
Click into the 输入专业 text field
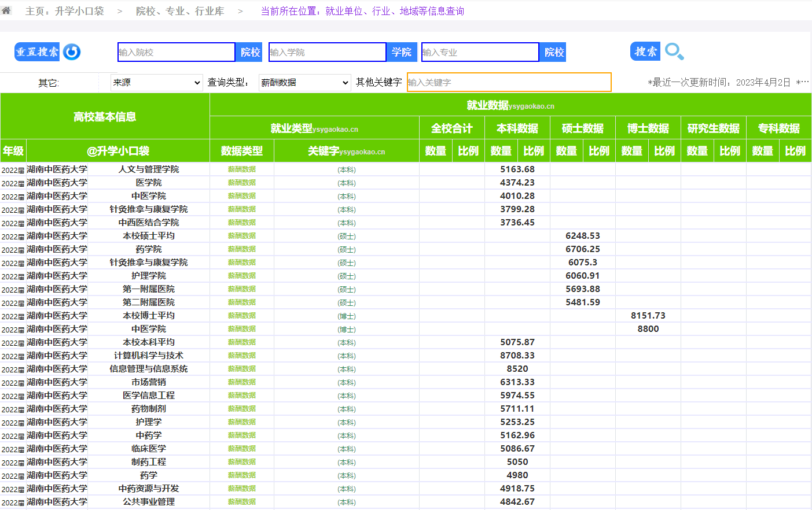pos(480,52)
